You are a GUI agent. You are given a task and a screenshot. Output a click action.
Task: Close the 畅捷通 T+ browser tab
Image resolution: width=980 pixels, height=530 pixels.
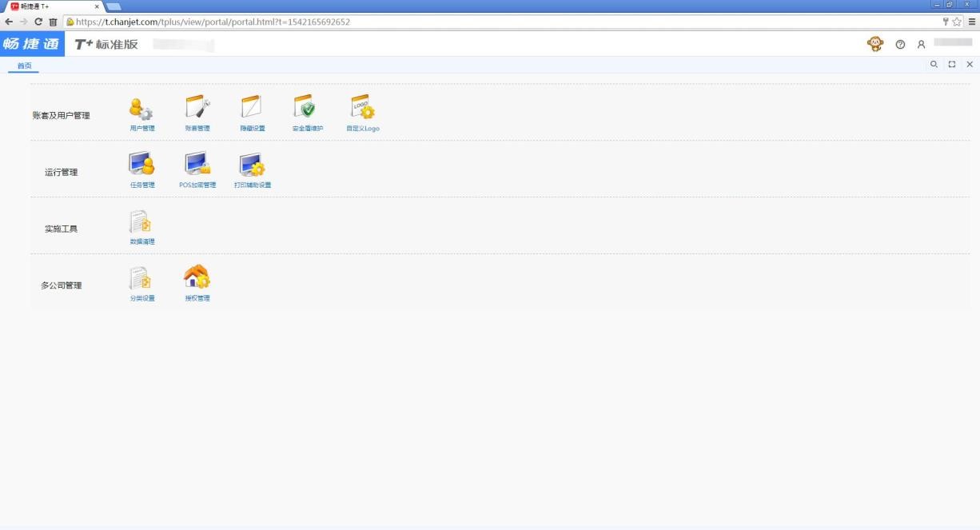click(97, 6)
